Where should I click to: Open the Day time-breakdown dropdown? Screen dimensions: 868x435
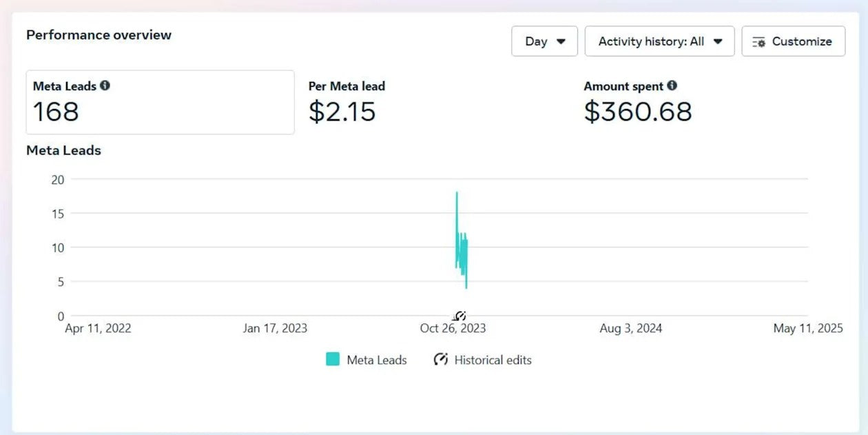point(544,41)
